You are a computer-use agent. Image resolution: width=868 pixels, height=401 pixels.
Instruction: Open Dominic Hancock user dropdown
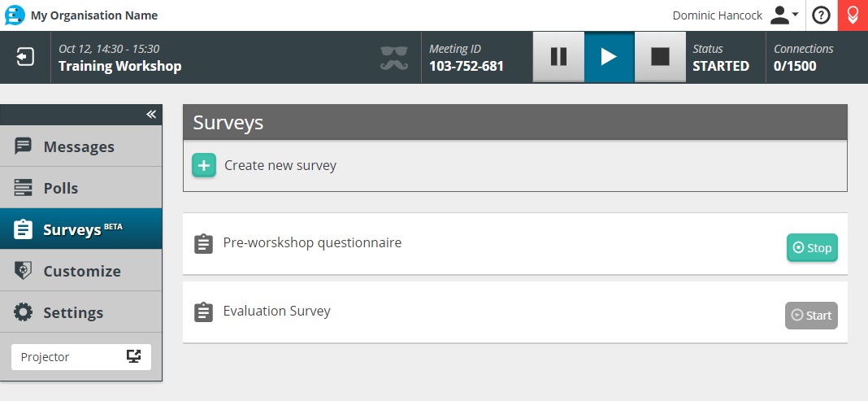click(x=783, y=15)
